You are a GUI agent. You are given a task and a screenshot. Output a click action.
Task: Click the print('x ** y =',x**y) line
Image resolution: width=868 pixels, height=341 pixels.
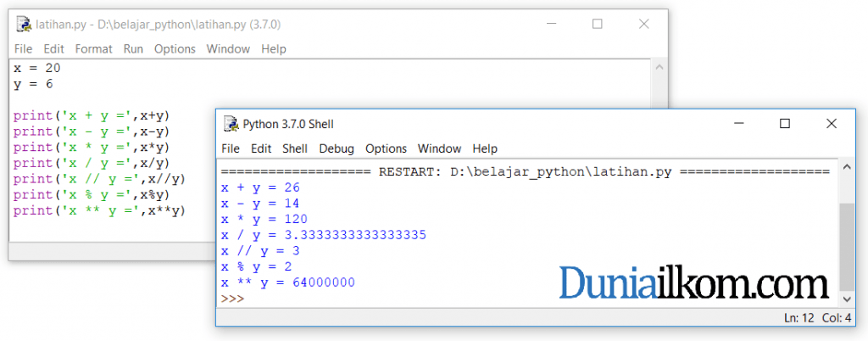point(99,211)
